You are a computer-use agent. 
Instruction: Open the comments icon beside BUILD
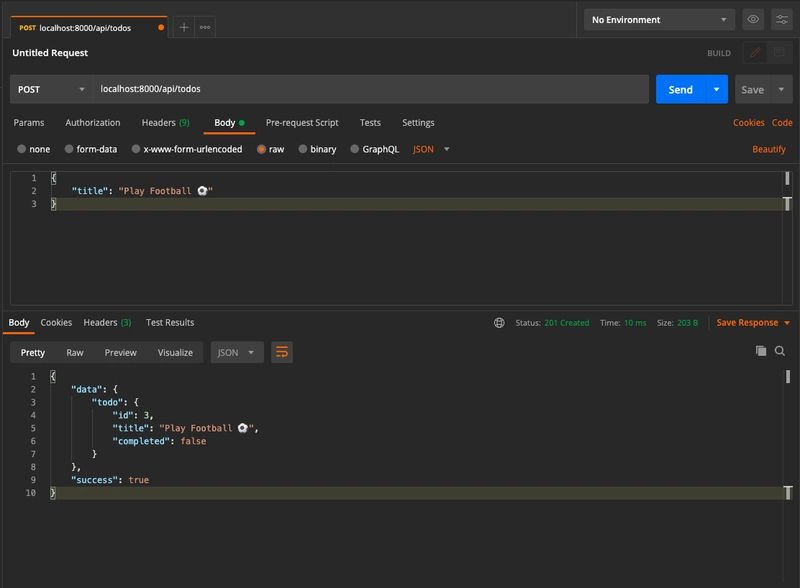779,53
